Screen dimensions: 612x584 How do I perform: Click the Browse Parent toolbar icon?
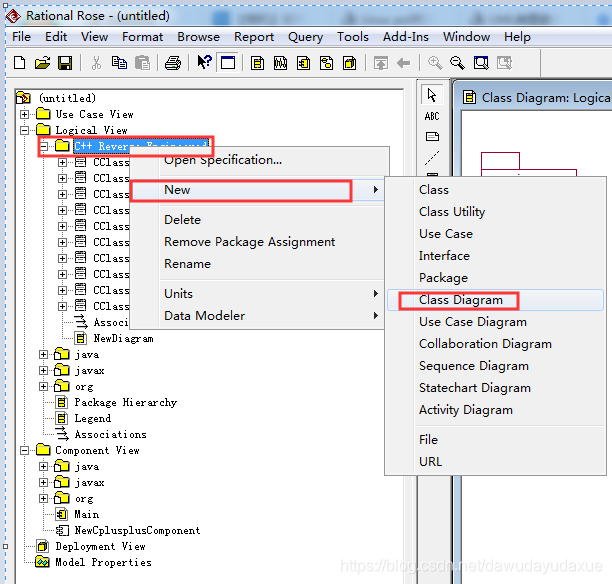(x=381, y=63)
